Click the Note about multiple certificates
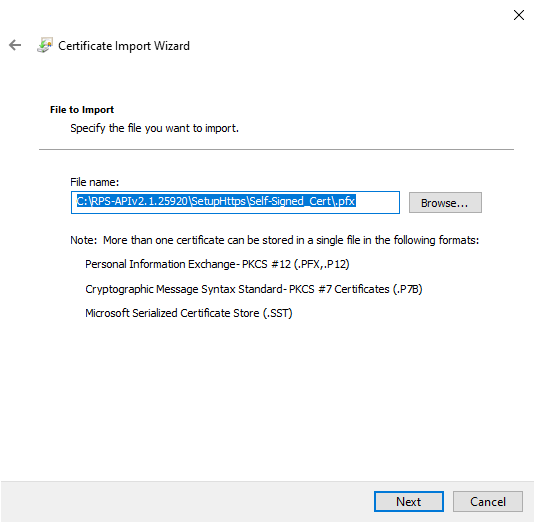 [x=275, y=240]
